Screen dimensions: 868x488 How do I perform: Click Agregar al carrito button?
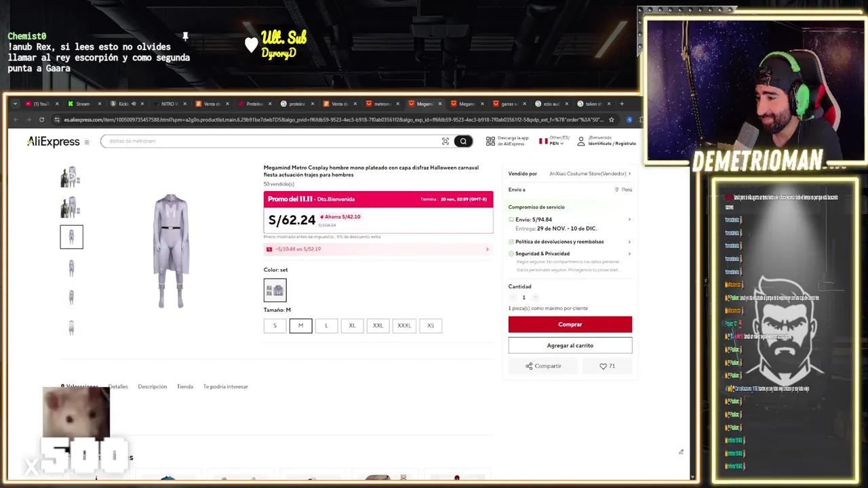point(570,346)
